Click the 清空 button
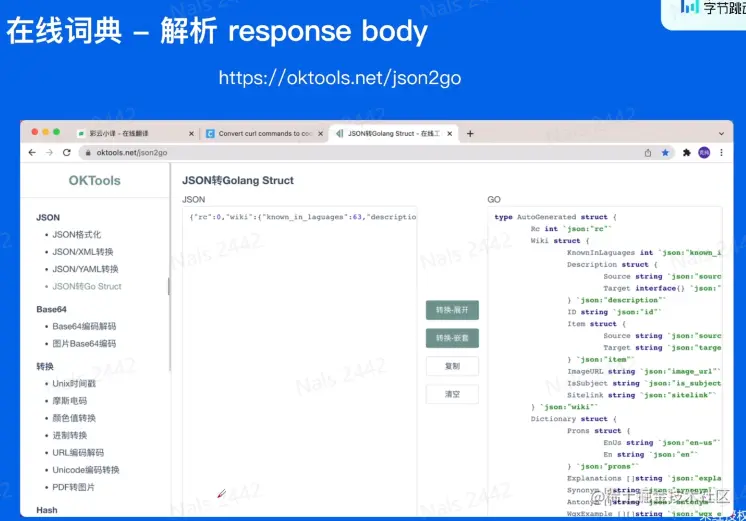 pos(452,394)
